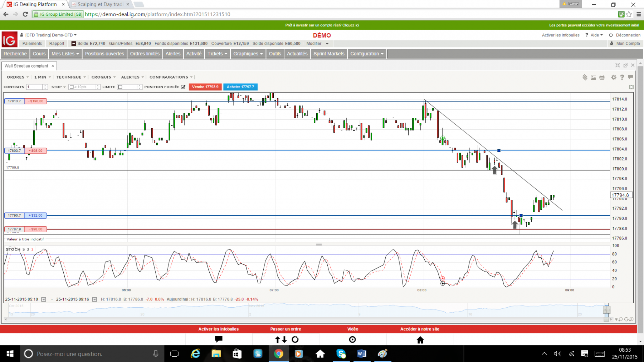The image size is (644, 362).
Task: Open Chrome menu hamburger icon
Action: 639,14
